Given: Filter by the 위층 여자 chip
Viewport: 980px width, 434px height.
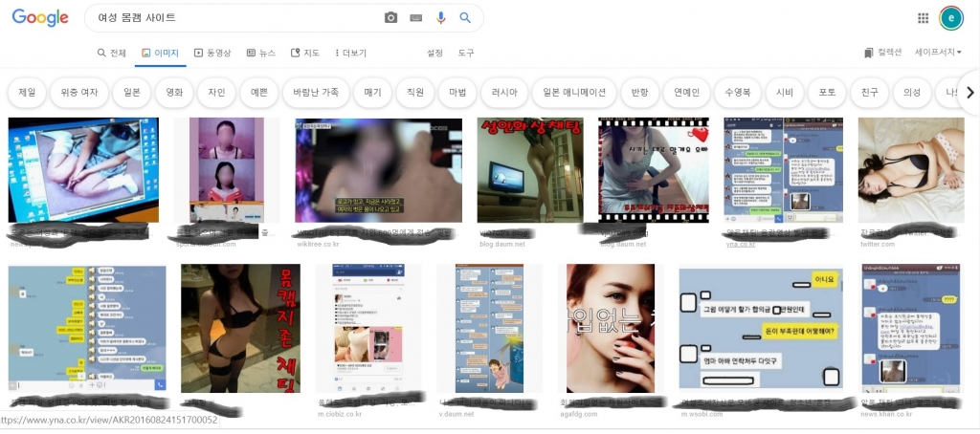Looking at the screenshot, I should coord(79,93).
